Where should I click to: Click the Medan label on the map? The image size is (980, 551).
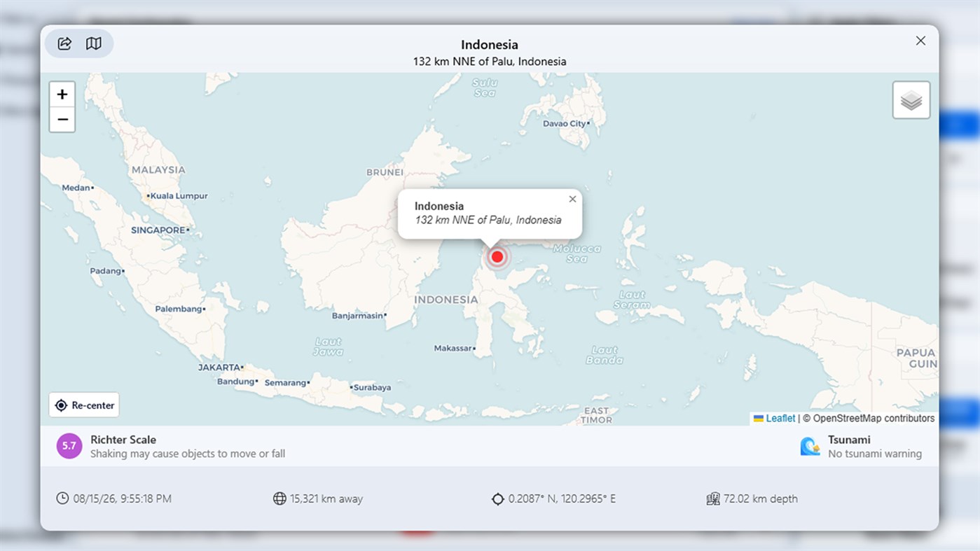pyautogui.click(x=76, y=188)
